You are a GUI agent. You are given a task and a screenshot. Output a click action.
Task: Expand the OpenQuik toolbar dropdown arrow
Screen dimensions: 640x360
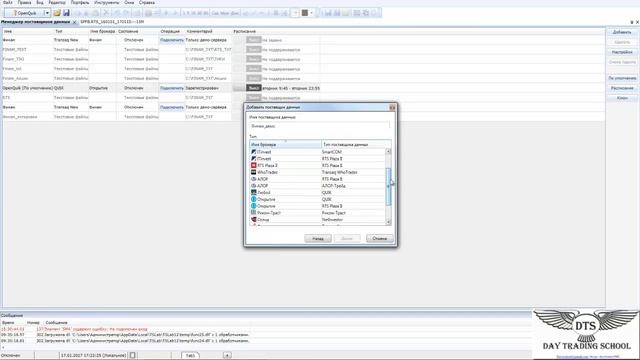tap(47, 13)
